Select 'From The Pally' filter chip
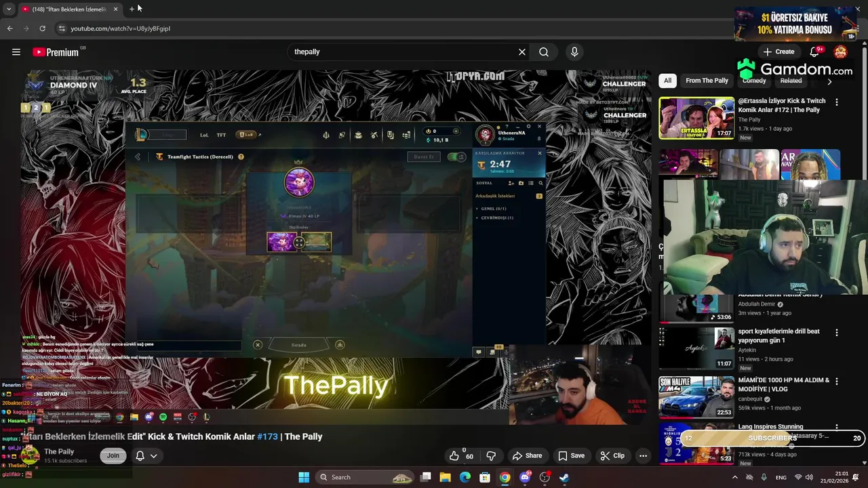The width and height of the screenshot is (868, 488). coord(707,81)
